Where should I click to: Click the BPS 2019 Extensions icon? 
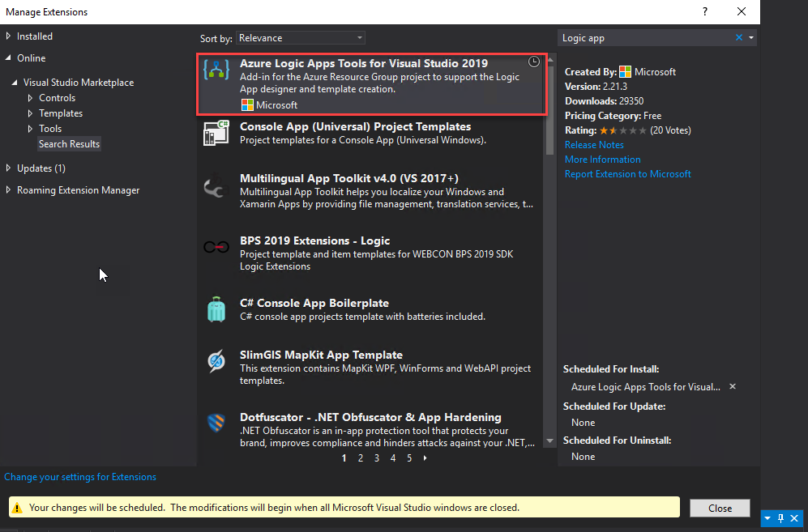[x=216, y=248]
